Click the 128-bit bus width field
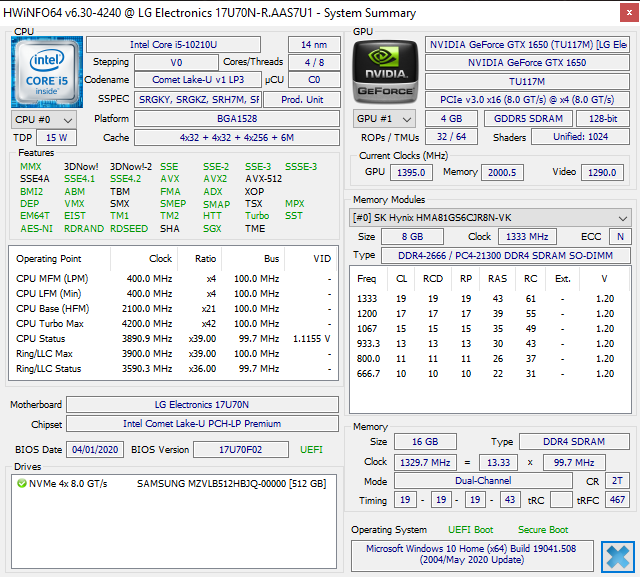The height and width of the screenshot is (577, 640). (x=603, y=119)
